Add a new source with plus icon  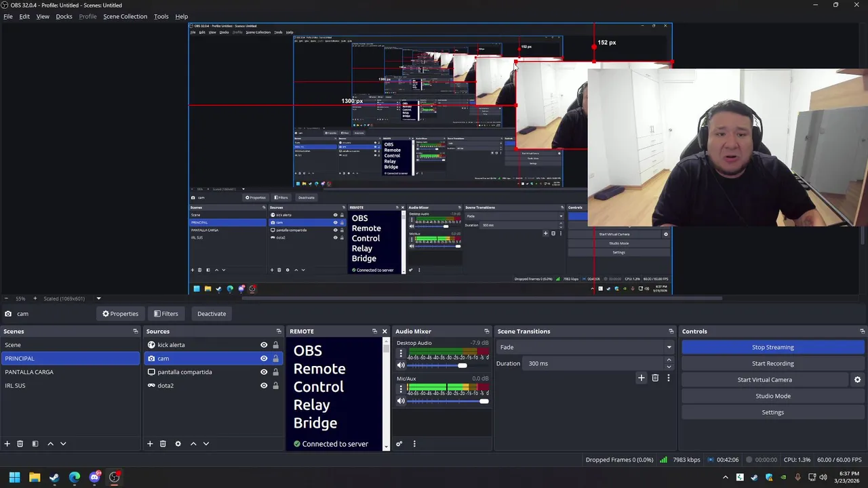click(150, 444)
